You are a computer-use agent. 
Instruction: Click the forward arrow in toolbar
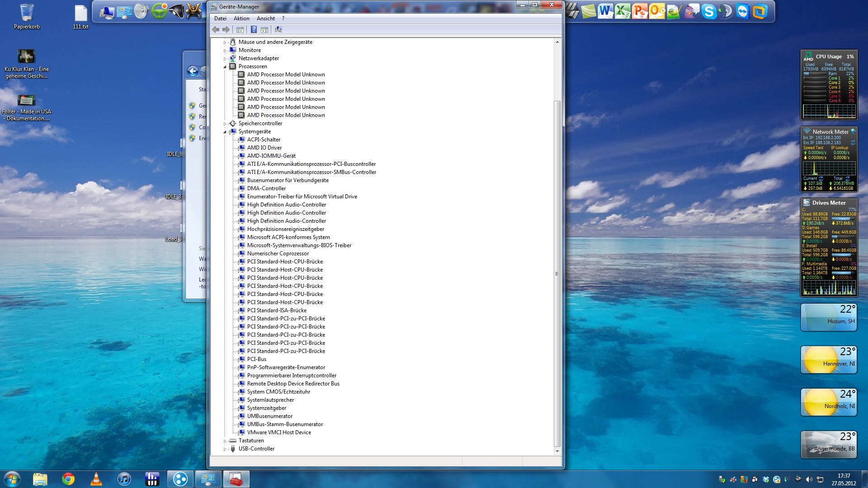click(x=226, y=29)
